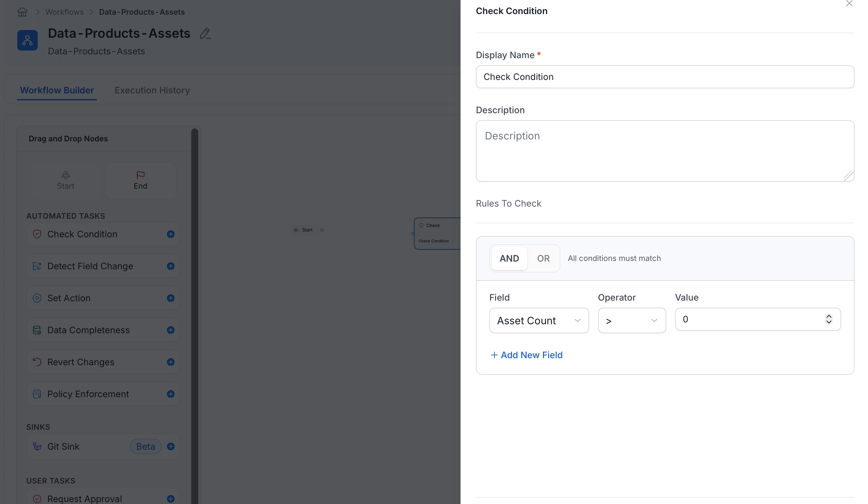
Task: Click the Data-Products-Assets breadcrumb
Action: (x=142, y=12)
